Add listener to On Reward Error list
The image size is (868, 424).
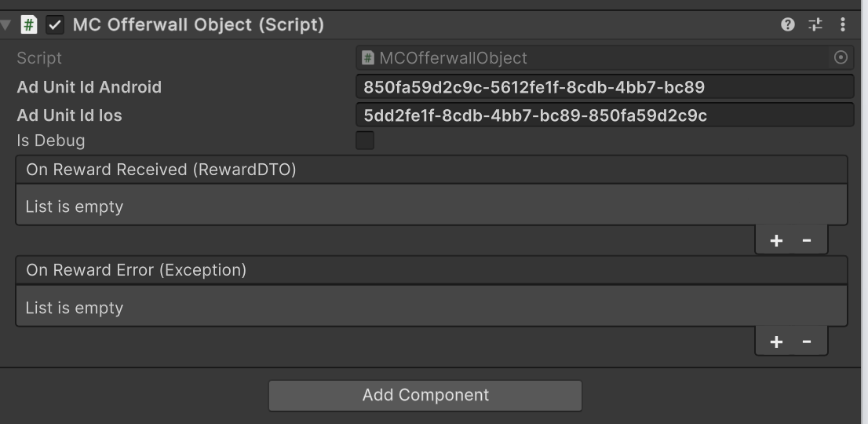[x=776, y=342]
